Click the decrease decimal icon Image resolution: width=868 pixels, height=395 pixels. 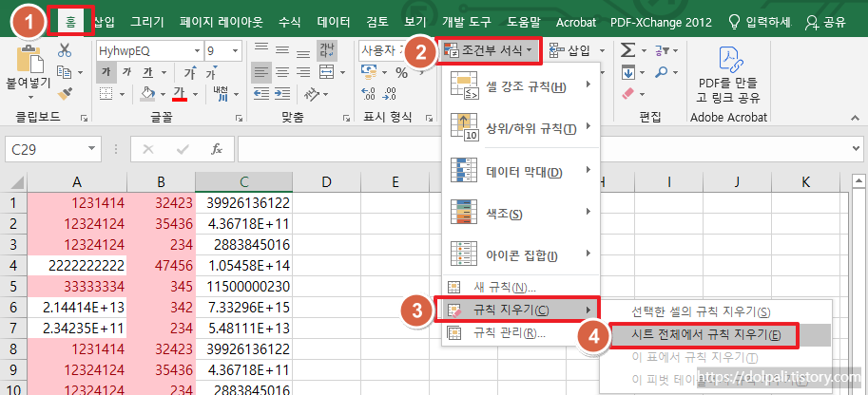tap(390, 93)
